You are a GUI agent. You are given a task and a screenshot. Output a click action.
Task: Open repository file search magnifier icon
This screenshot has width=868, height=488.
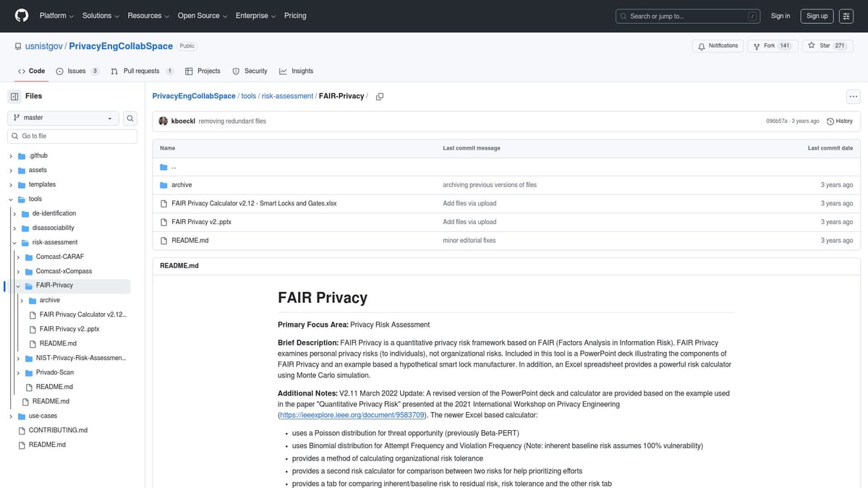point(129,117)
